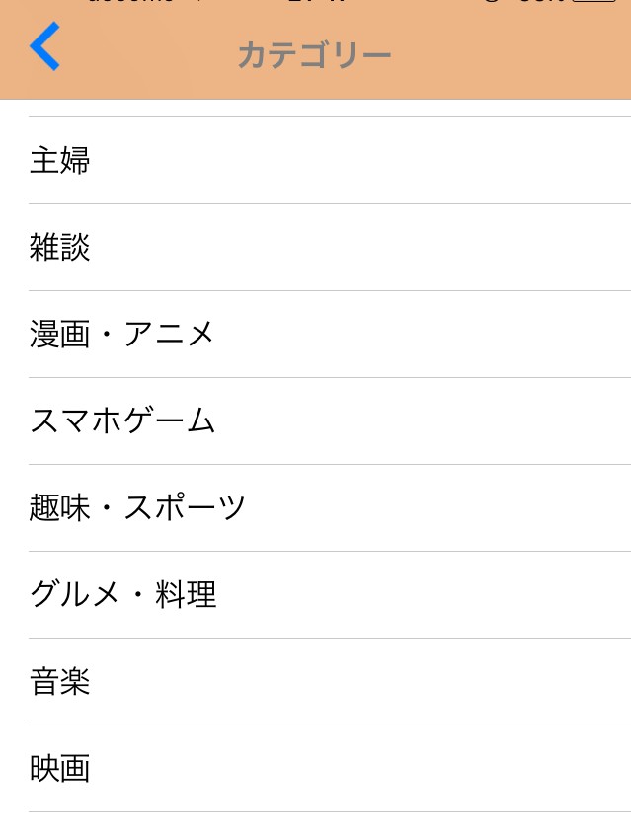The image size is (631, 840).
Task: Return to the previous screen via back arrow
Action: click(45, 46)
